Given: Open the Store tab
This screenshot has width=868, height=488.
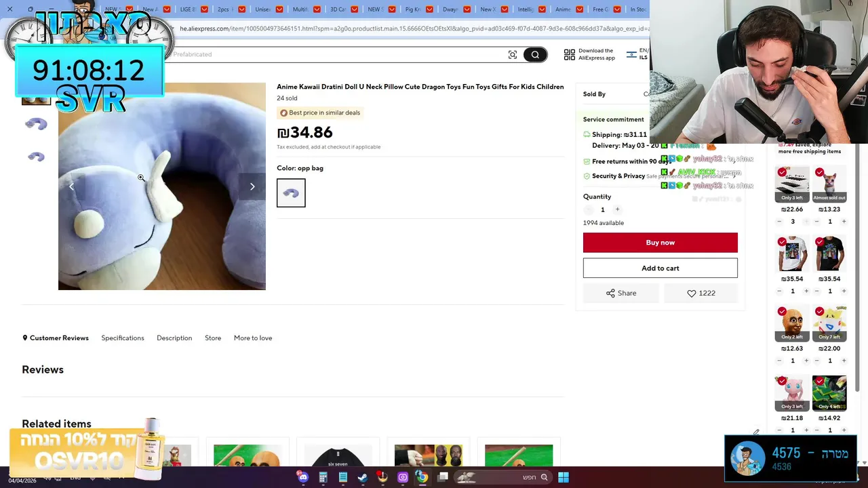Looking at the screenshot, I should (213, 338).
